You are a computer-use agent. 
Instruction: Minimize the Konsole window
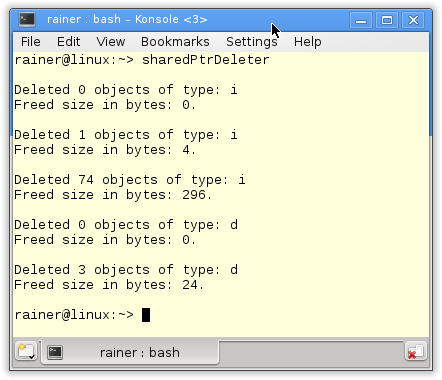tap(361, 21)
